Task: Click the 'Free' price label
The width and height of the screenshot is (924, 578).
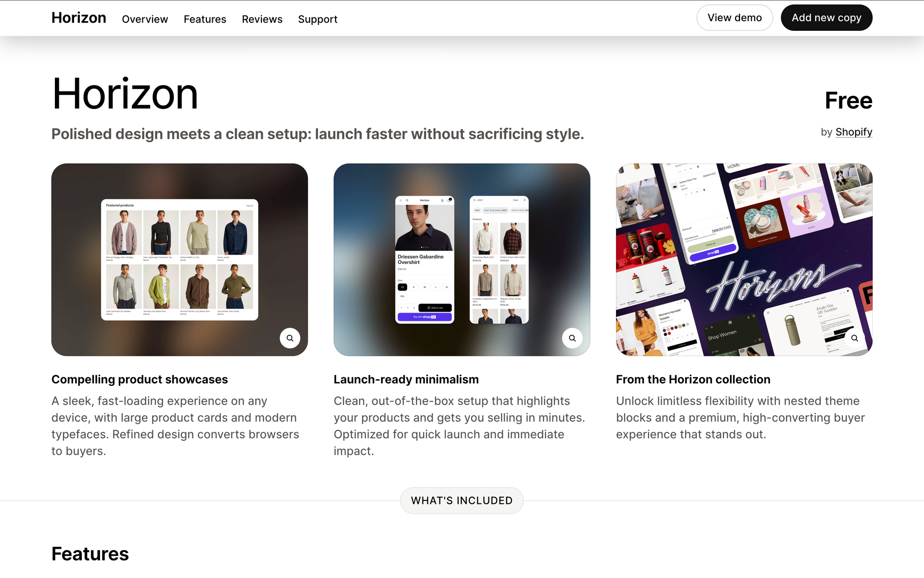Action: 848,101
